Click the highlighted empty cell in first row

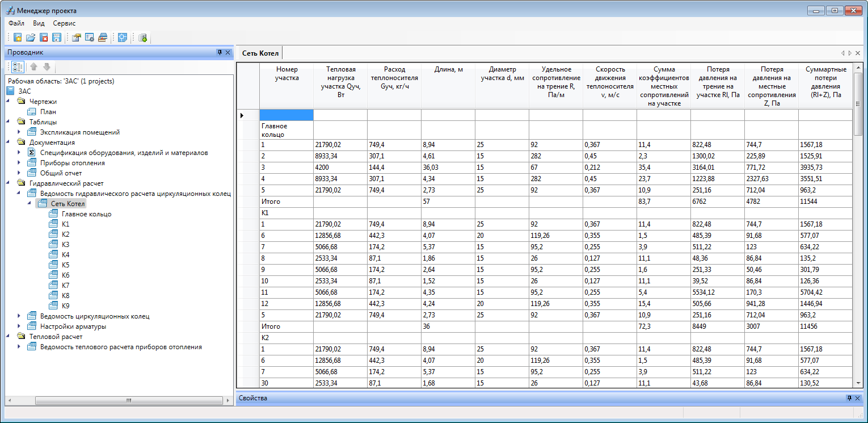pos(286,115)
